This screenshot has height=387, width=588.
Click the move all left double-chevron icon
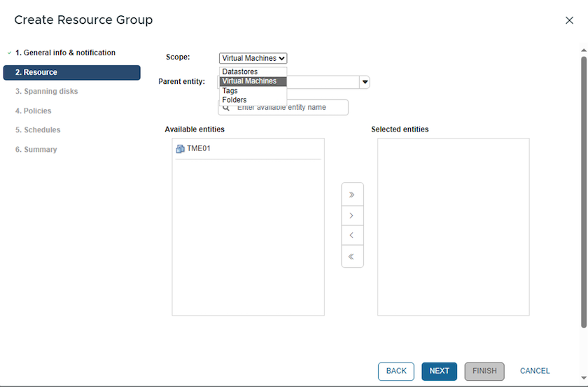coord(351,257)
